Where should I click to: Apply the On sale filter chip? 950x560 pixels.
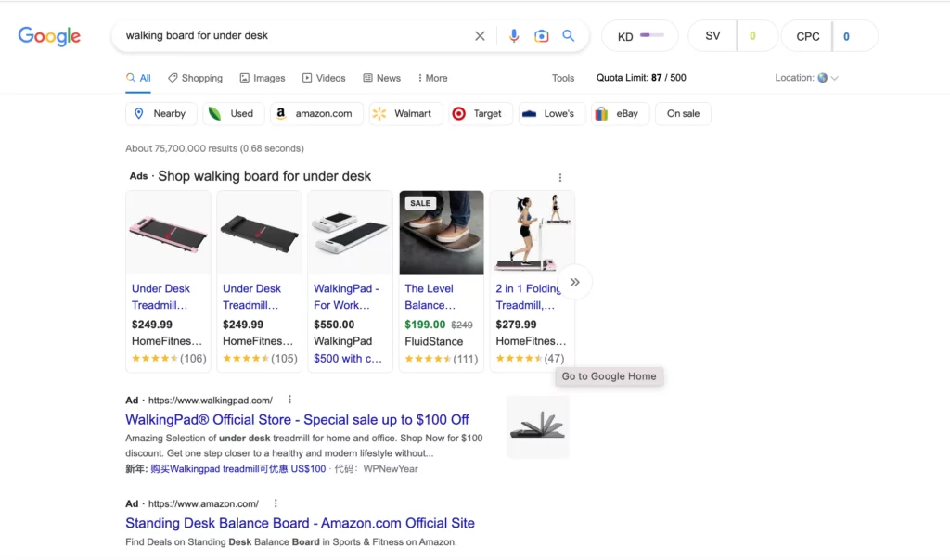(x=683, y=113)
